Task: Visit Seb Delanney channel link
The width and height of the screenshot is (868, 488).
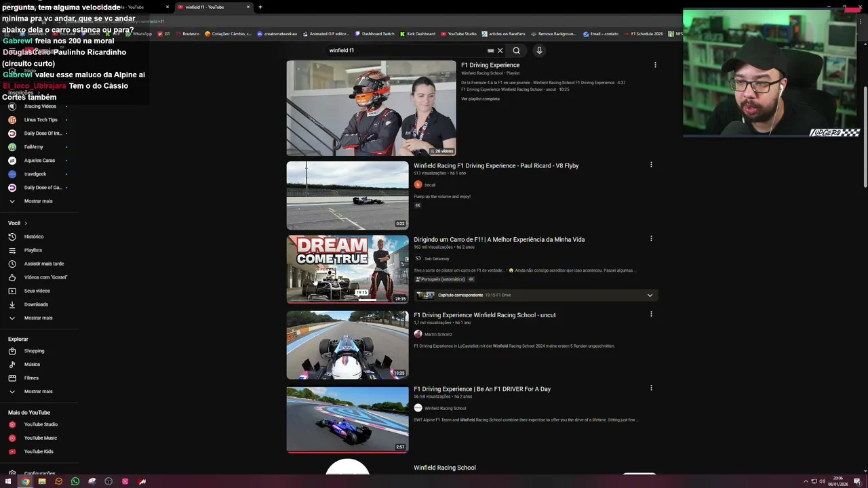Action: coord(437,259)
